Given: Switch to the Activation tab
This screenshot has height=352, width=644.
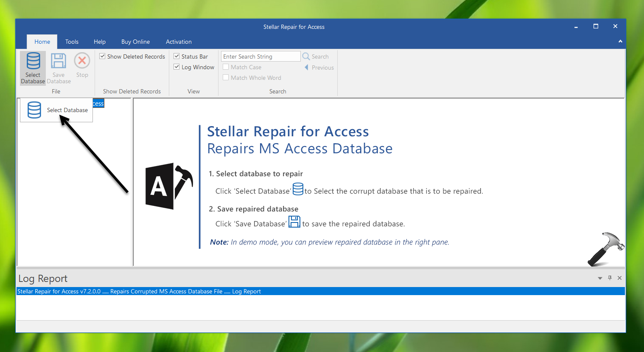Looking at the screenshot, I should click(179, 42).
